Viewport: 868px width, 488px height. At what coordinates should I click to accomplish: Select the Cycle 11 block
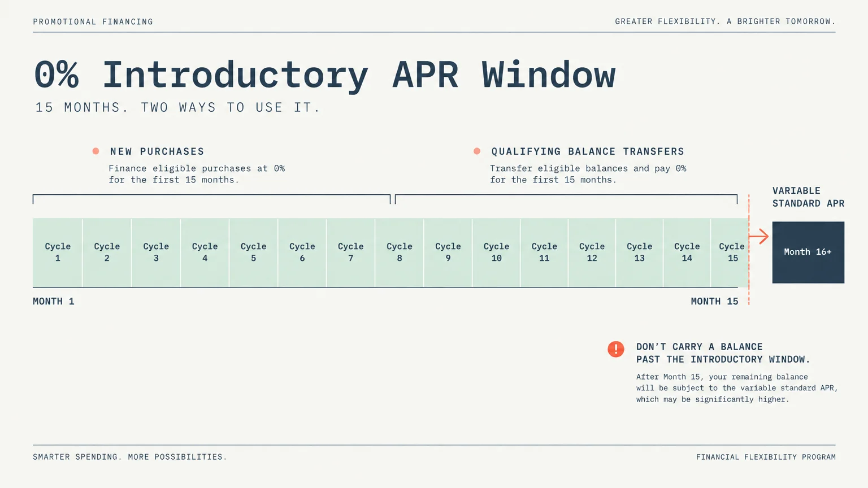pos(544,252)
